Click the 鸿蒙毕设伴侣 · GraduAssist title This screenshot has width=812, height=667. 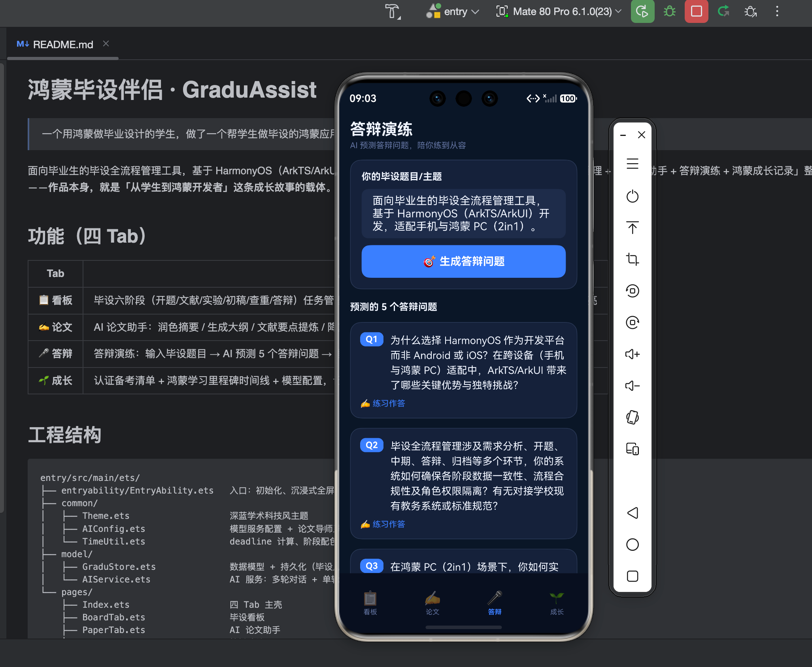click(172, 90)
